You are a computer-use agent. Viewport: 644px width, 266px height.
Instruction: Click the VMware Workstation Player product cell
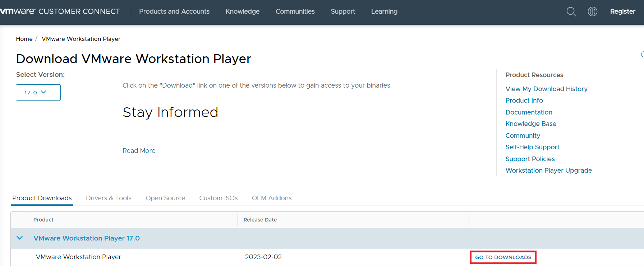pos(78,257)
